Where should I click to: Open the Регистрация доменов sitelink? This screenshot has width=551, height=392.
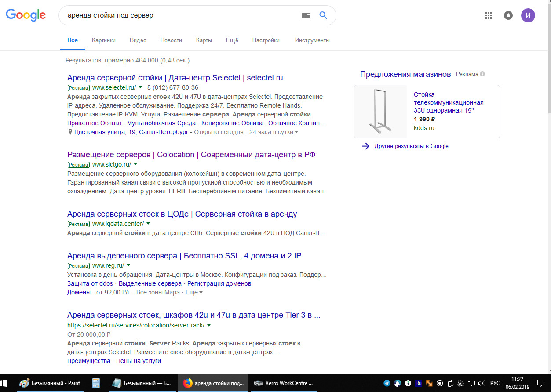pos(219,283)
